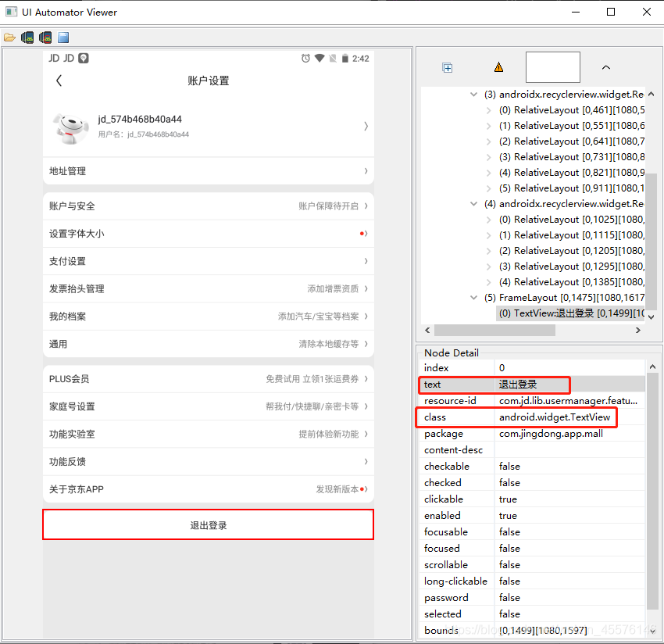This screenshot has width=664, height=644.
Task: Click the tree horizontal scrollbar thumb
Action: click(494, 330)
